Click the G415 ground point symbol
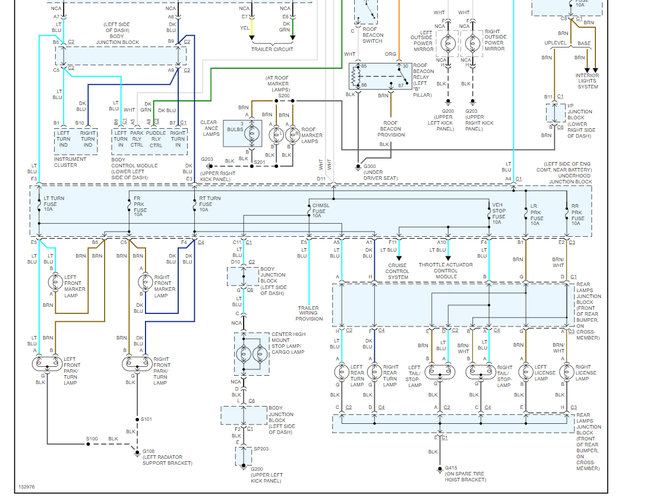 point(440,469)
